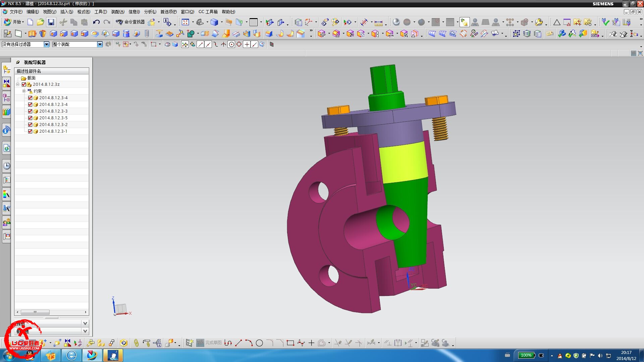
Task: Select the Line sketch tool
Action: click(x=238, y=343)
